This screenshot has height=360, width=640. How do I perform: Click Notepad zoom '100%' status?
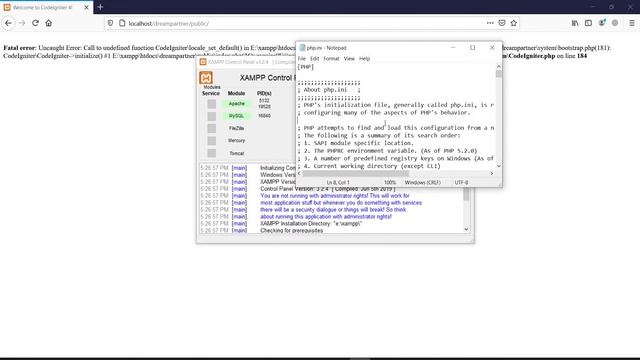click(x=390, y=182)
